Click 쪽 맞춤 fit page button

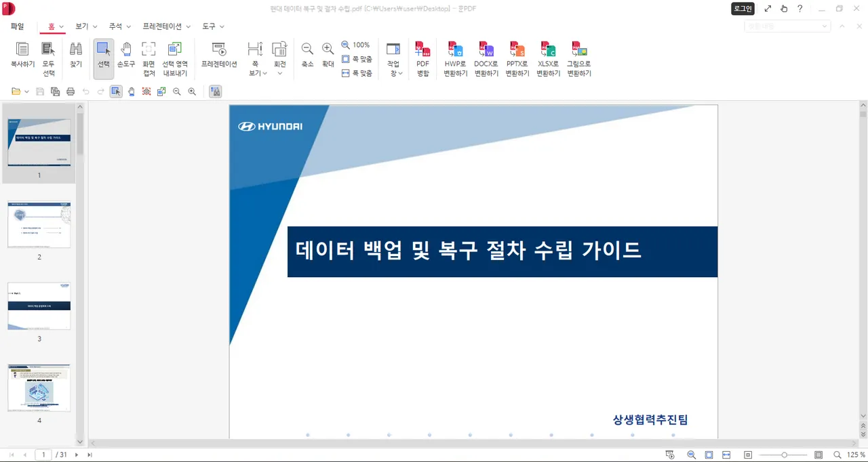click(x=357, y=59)
